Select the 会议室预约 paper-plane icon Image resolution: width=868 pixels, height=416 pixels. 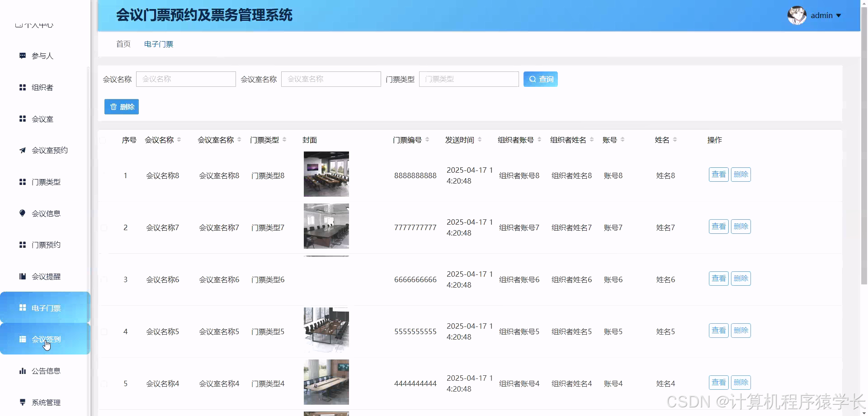(23, 150)
